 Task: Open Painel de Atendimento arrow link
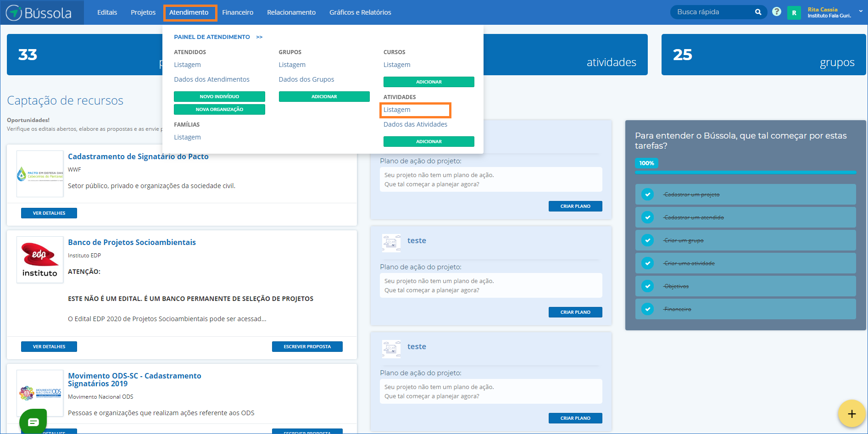(x=259, y=37)
